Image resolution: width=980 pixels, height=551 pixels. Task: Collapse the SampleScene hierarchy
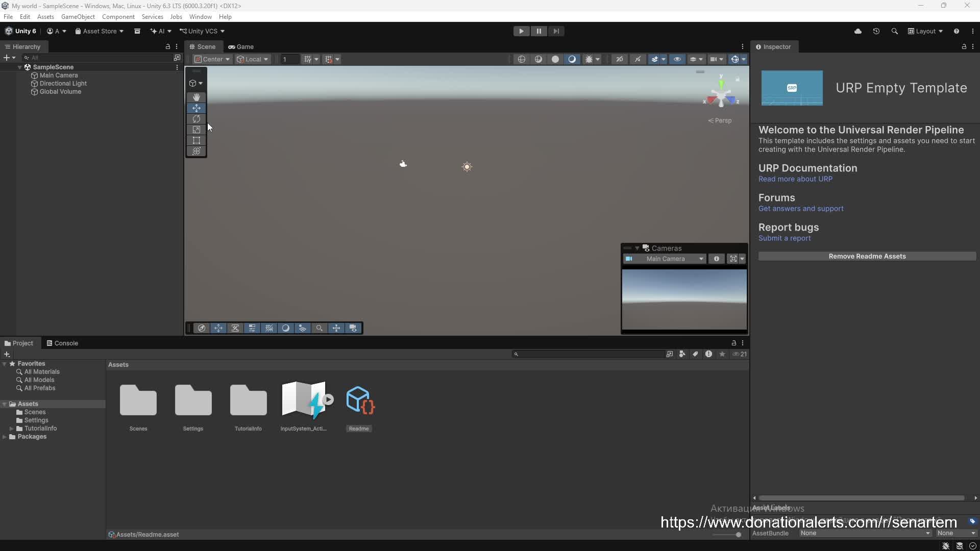20,67
